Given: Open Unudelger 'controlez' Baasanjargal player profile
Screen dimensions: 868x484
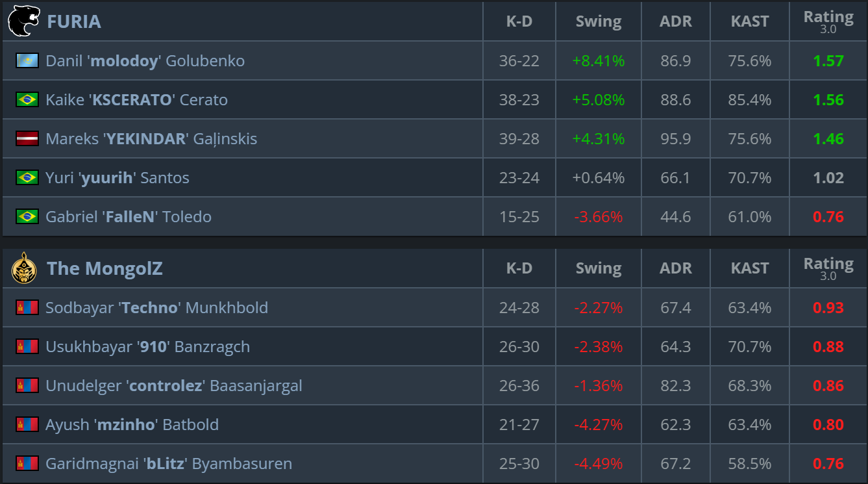Looking at the screenshot, I should pos(173,386).
